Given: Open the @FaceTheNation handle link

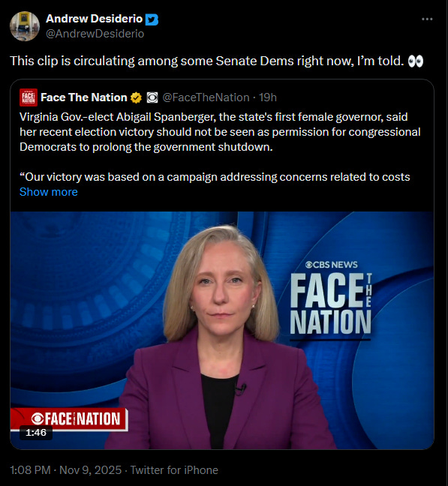Looking at the screenshot, I should tap(206, 97).
